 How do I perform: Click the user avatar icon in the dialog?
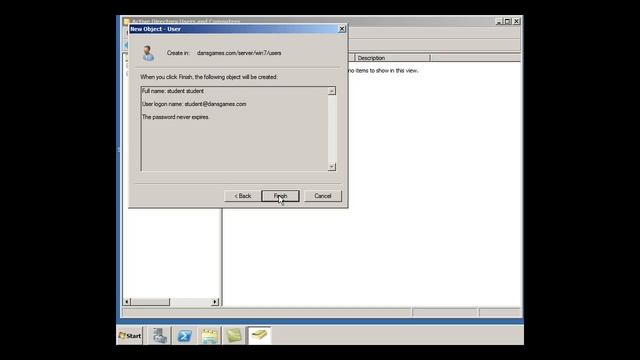tap(148, 53)
